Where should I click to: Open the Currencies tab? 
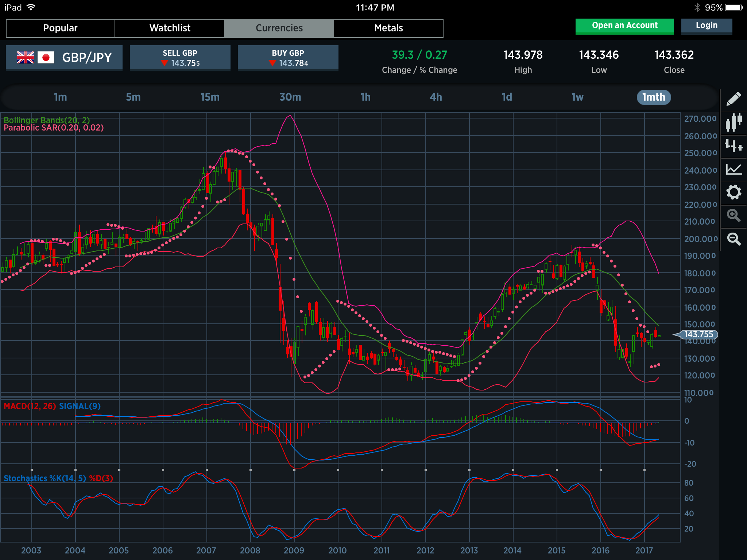pyautogui.click(x=279, y=28)
